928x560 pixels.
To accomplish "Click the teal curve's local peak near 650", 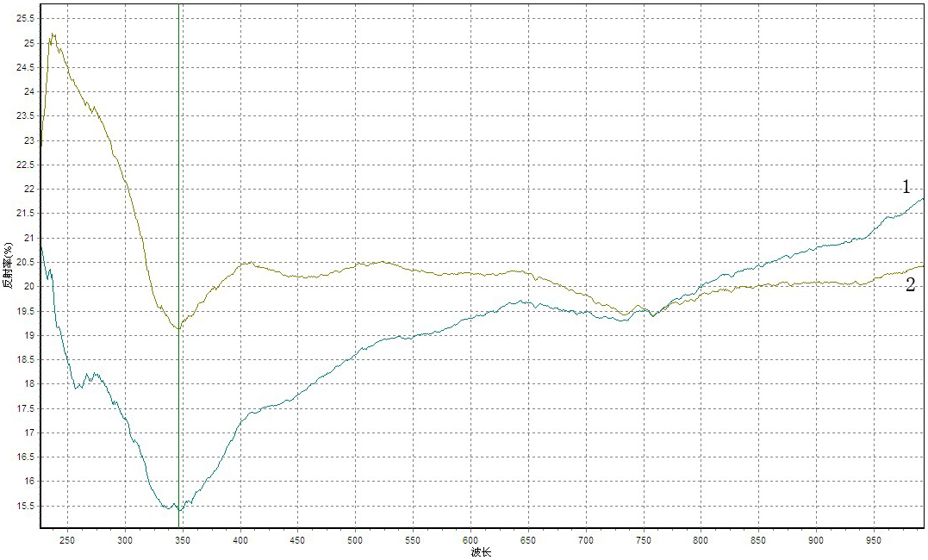I will [x=521, y=302].
